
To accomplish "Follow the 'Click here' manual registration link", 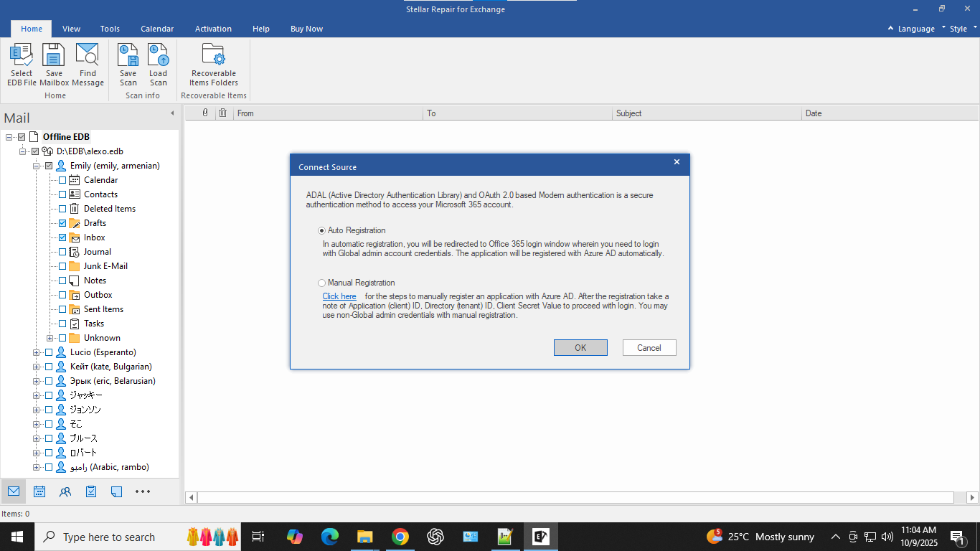I will pyautogui.click(x=339, y=296).
